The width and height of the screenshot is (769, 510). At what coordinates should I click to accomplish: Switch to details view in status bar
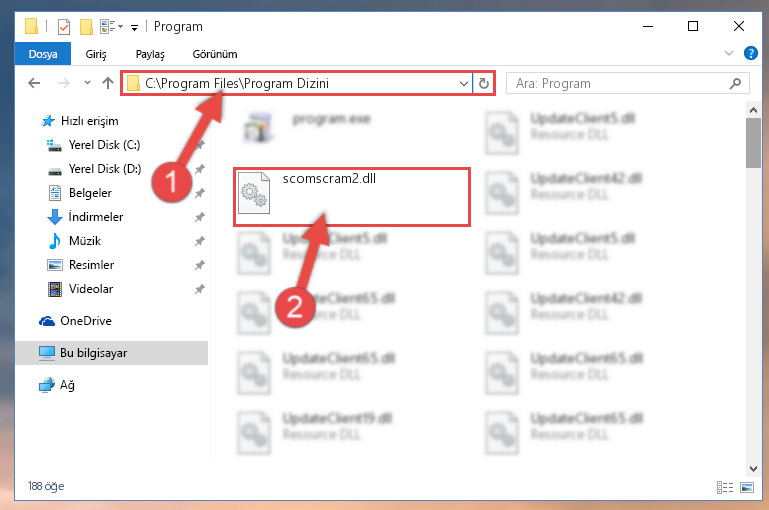[x=724, y=487]
